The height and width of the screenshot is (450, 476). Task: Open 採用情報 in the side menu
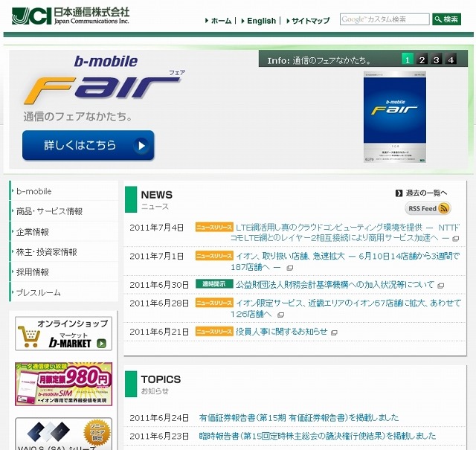(64, 271)
